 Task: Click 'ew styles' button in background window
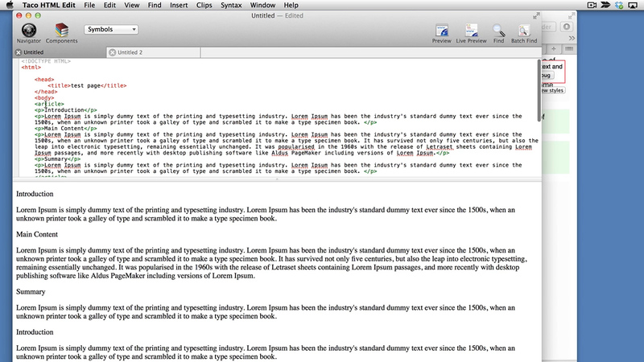(x=554, y=91)
